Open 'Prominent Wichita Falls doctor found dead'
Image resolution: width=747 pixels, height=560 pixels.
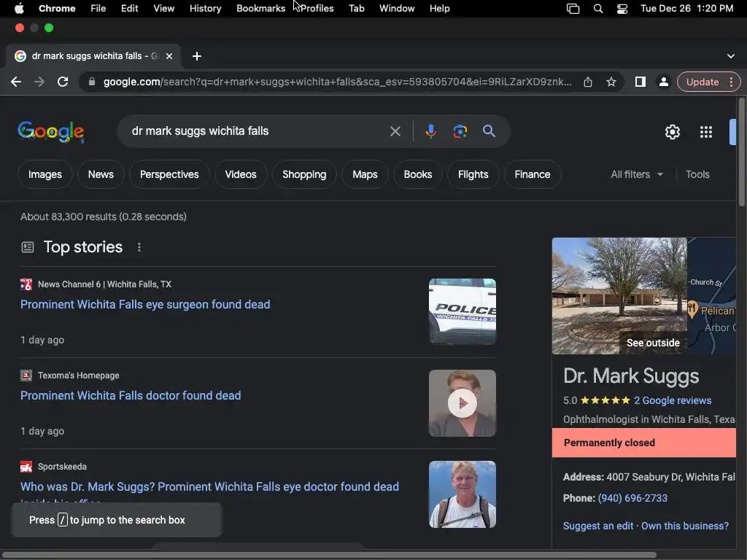coord(131,396)
